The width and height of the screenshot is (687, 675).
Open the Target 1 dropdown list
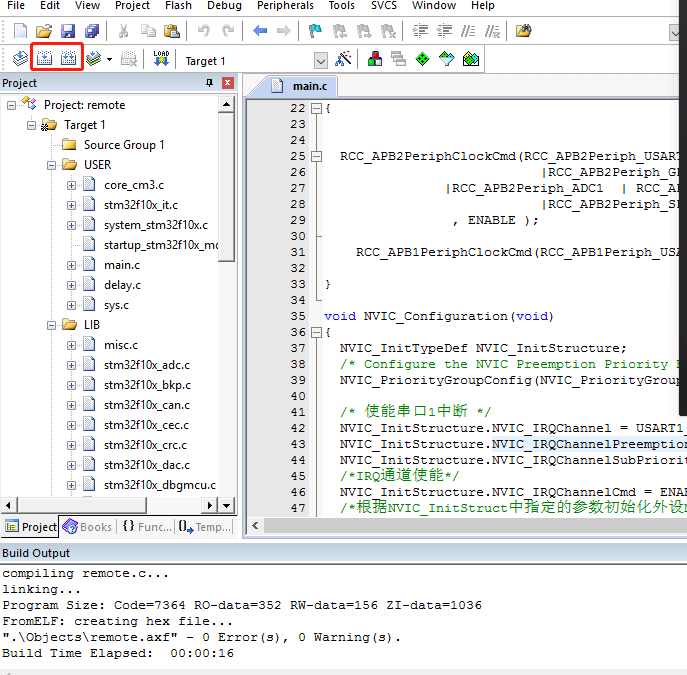click(x=320, y=61)
